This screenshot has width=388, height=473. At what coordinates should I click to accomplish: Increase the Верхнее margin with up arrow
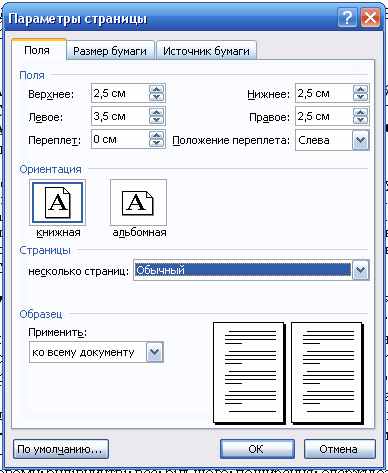tap(156, 89)
